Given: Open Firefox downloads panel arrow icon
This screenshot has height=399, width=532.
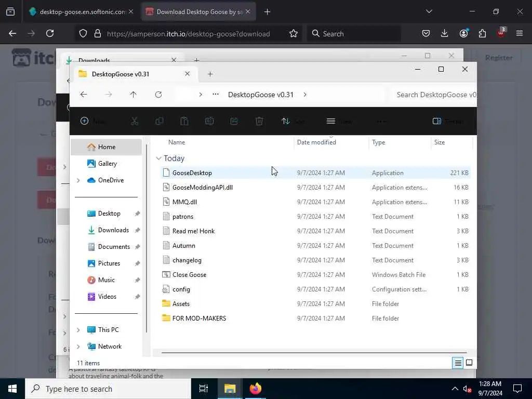Looking at the screenshot, I should click(x=445, y=33).
